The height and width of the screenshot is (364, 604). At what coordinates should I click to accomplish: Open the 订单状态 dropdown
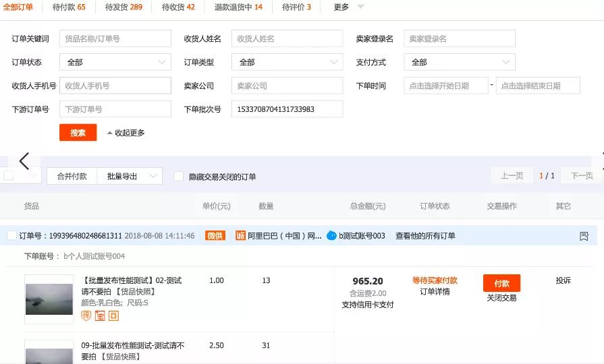[115, 62]
